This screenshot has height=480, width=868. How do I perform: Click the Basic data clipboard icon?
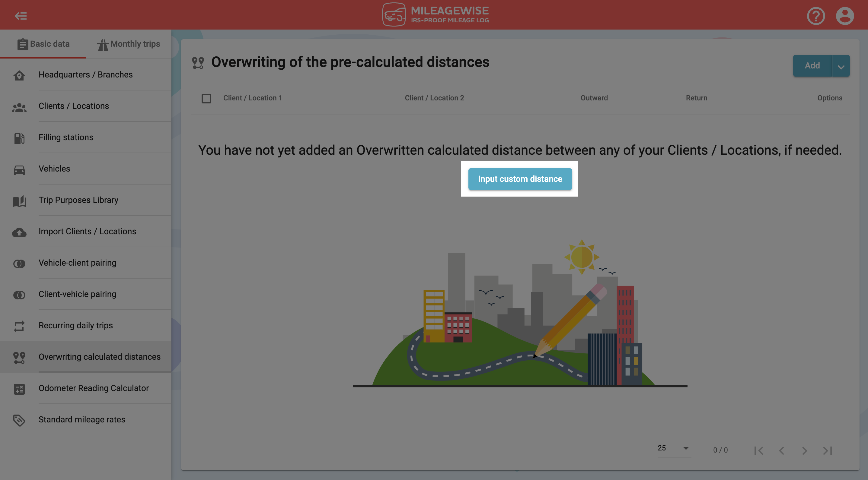coord(23,44)
